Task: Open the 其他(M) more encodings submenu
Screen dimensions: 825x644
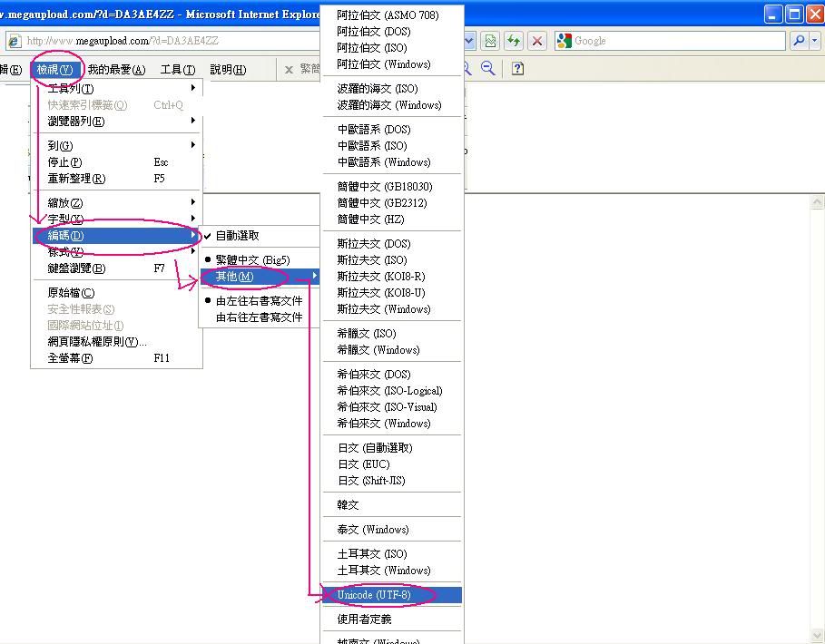Action: click(x=260, y=276)
